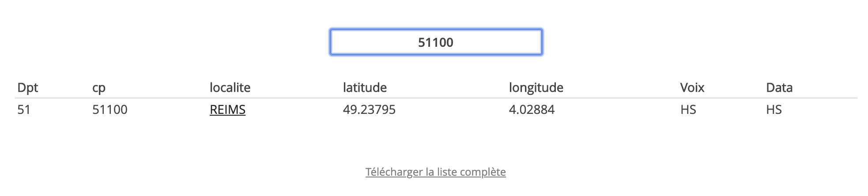Image resolution: width=868 pixels, height=196 pixels.
Task: Open the REIMS locality link
Action: click(x=227, y=109)
